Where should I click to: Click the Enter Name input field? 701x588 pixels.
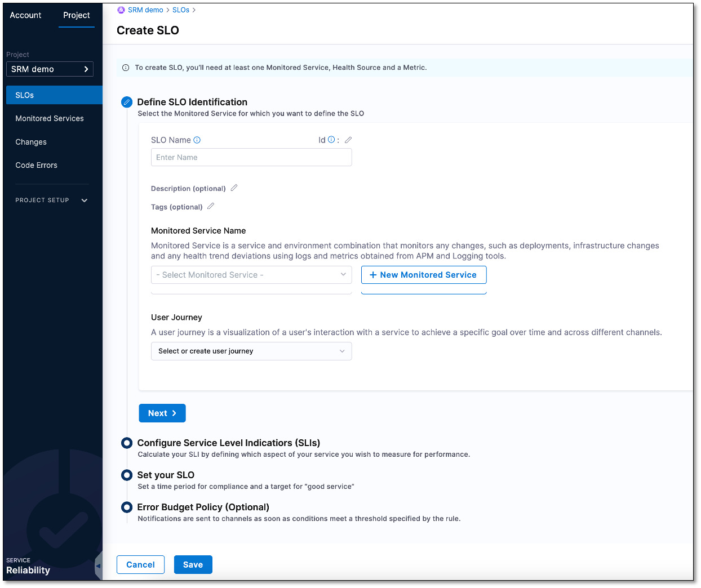(251, 157)
